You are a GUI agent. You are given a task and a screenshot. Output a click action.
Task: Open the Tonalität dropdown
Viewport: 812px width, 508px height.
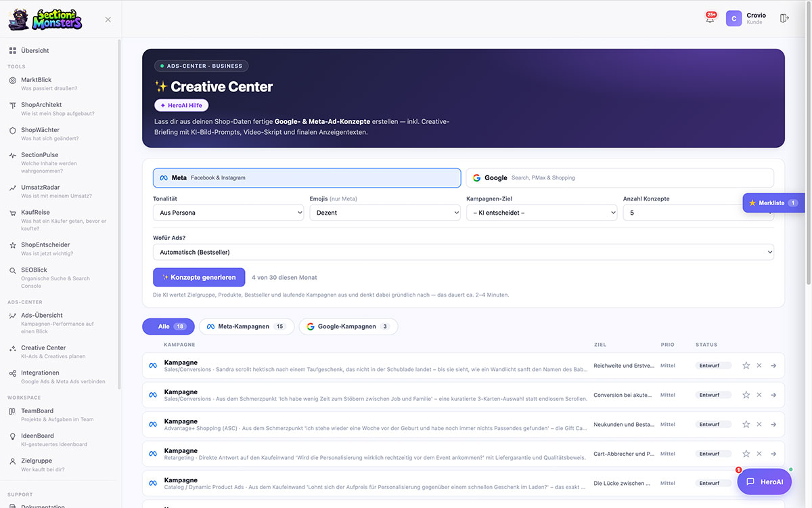click(x=229, y=213)
